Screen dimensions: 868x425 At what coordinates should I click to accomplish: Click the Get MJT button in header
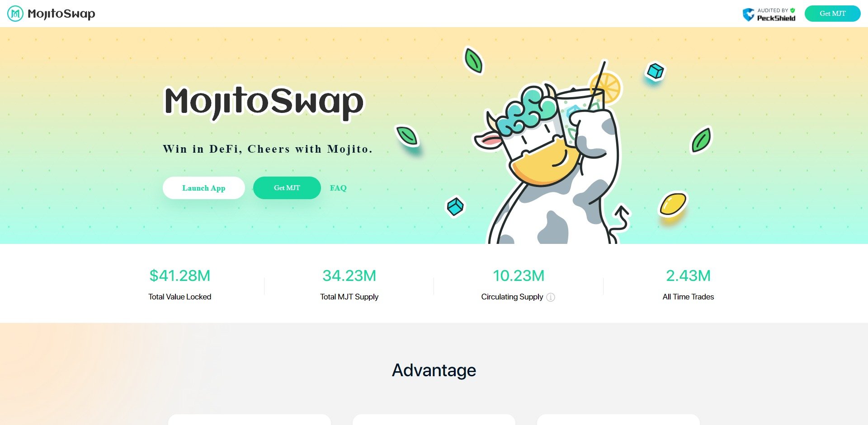pyautogui.click(x=833, y=14)
